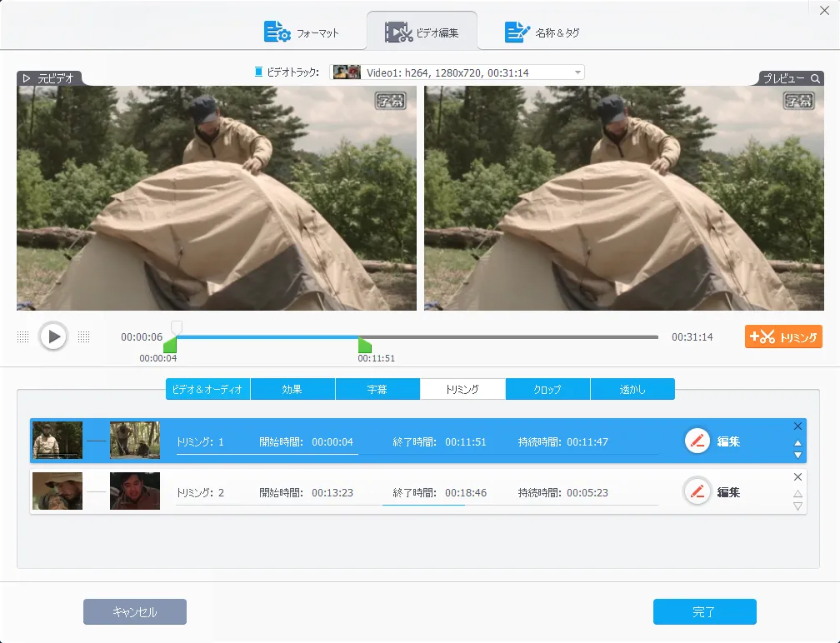Click the dotted icon left of play button
The height and width of the screenshot is (643, 840).
[22, 336]
